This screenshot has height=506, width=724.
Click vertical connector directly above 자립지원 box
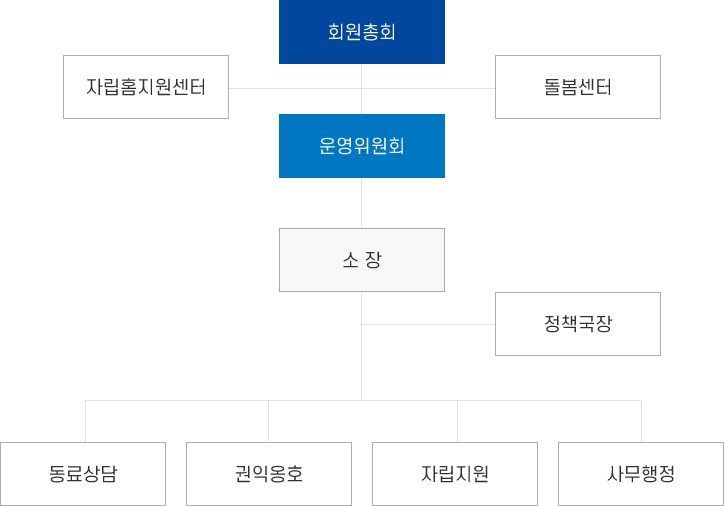458,421
